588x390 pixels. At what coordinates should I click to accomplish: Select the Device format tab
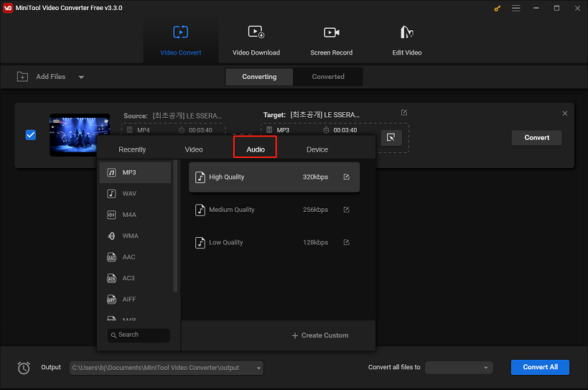click(317, 149)
